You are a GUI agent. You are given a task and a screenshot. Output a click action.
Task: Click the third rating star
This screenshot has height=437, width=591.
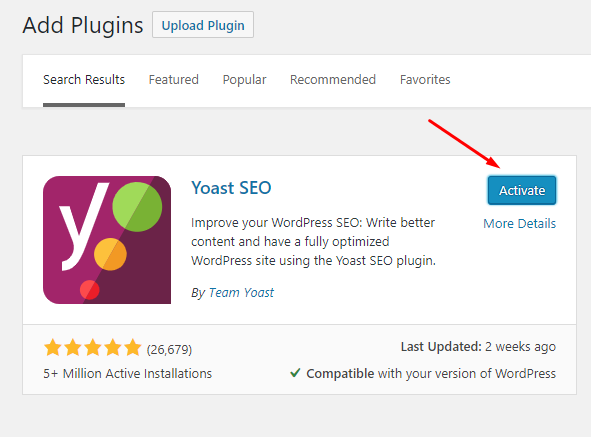pyautogui.click(x=93, y=348)
